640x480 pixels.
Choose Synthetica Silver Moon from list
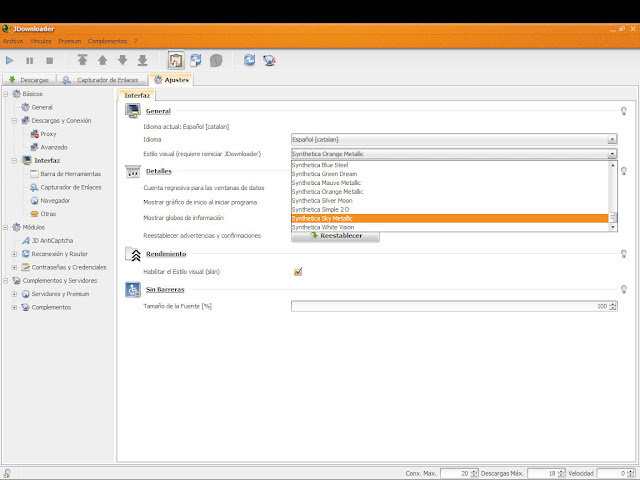point(449,201)
